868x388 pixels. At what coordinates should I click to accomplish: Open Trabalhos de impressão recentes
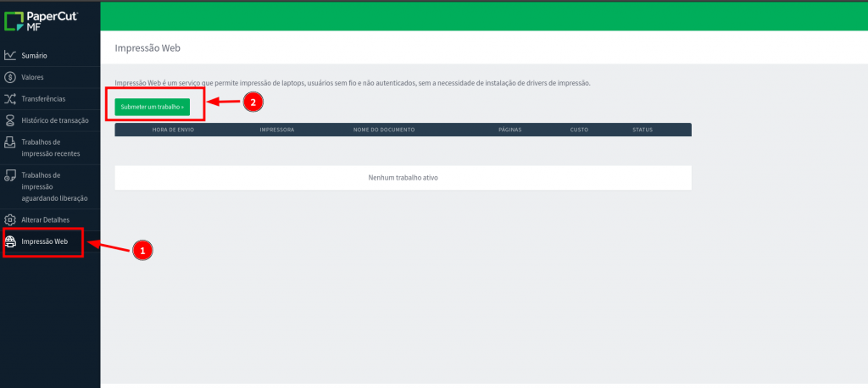[x=50, y=147]
